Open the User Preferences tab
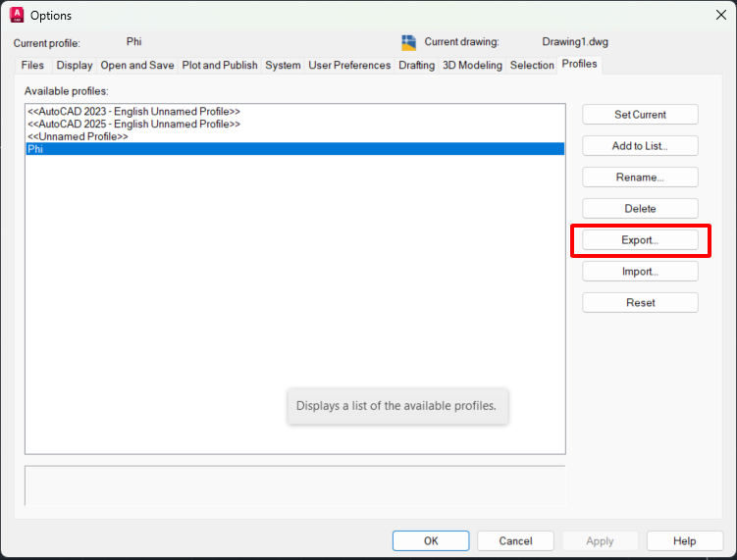Screen dimensions: 737x560 click(349, 65)
